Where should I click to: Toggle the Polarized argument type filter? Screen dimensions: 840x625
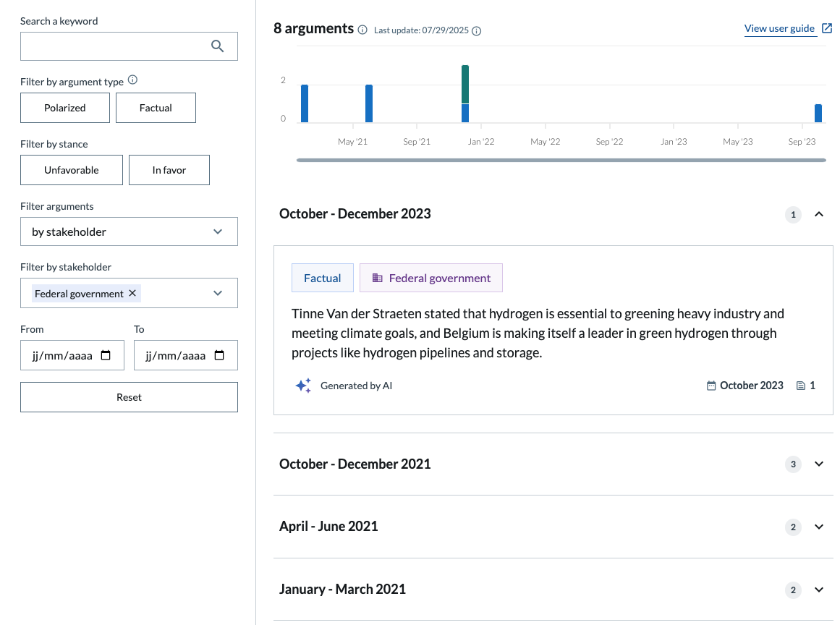[65, 108]
